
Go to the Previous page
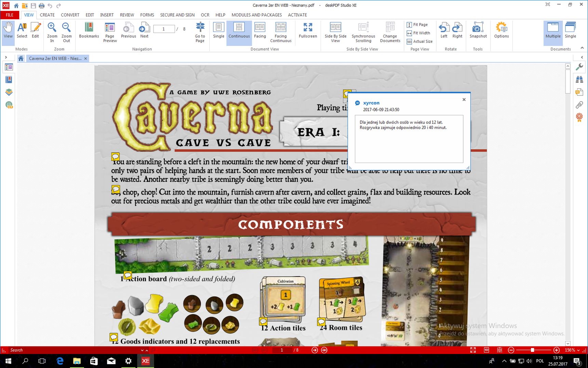point(129,31)
